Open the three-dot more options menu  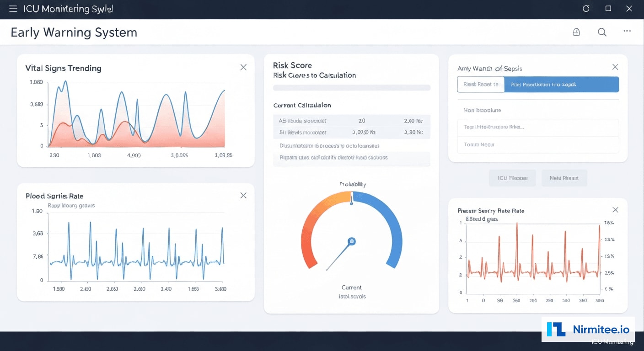pyautogui.click(x=627, y=31)
